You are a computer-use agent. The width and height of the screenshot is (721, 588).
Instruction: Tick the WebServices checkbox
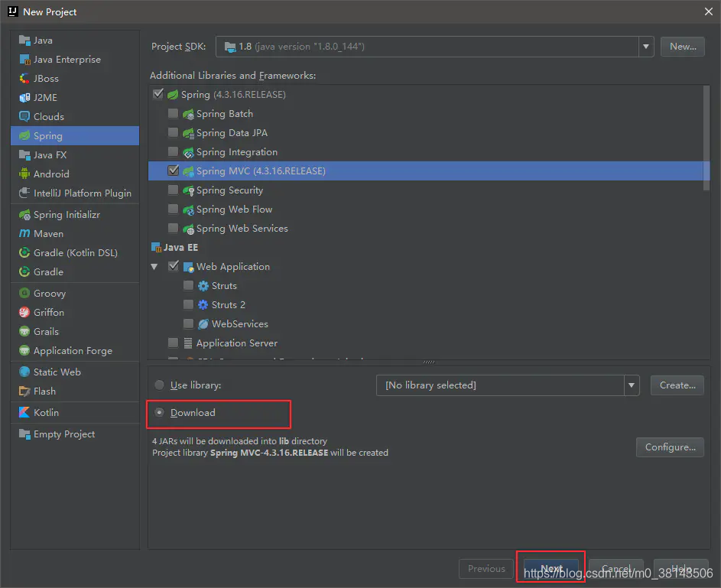[x=188, y=323]
